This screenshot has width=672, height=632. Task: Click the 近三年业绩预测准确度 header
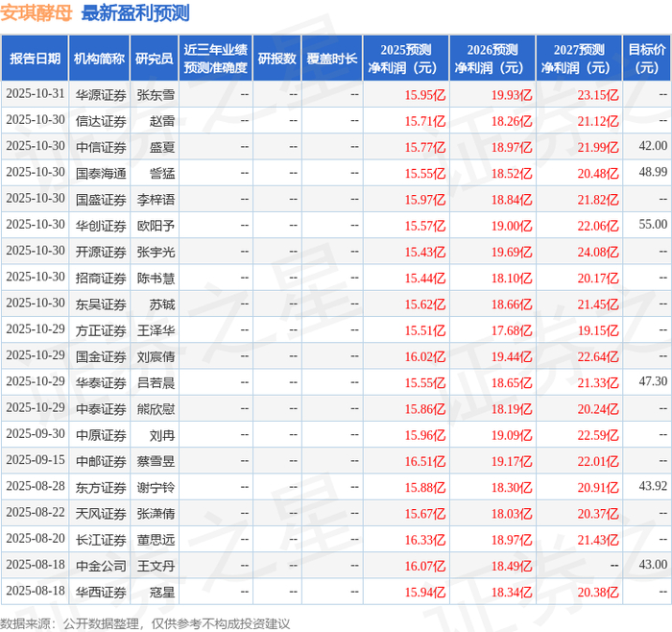click(216, 59)
